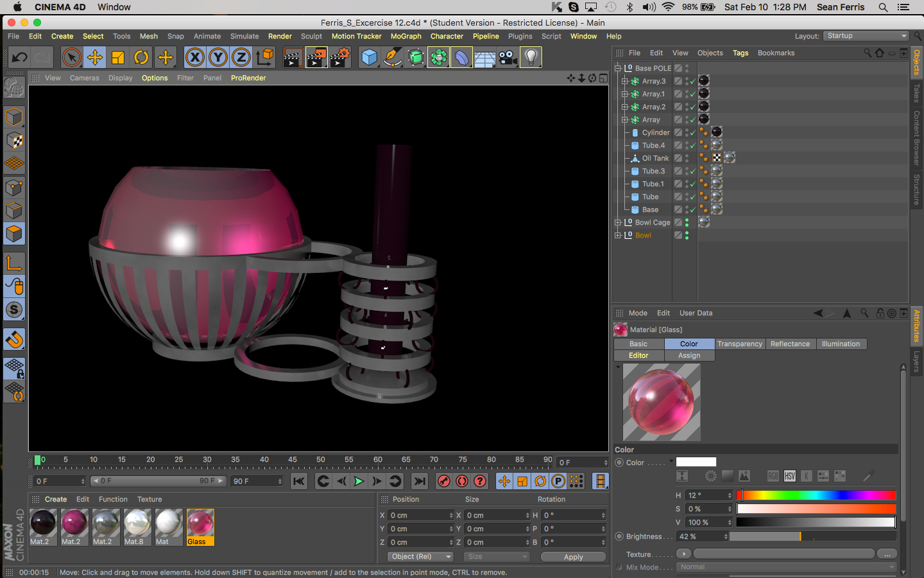Screen dimensions: 924x578
Task: Open the Spline Pen tool
Action: click(392, 58)
